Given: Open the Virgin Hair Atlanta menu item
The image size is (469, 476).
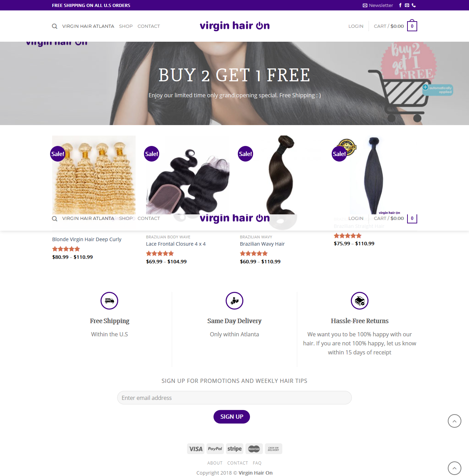Looking at the screenshot, I should (88, 26).
